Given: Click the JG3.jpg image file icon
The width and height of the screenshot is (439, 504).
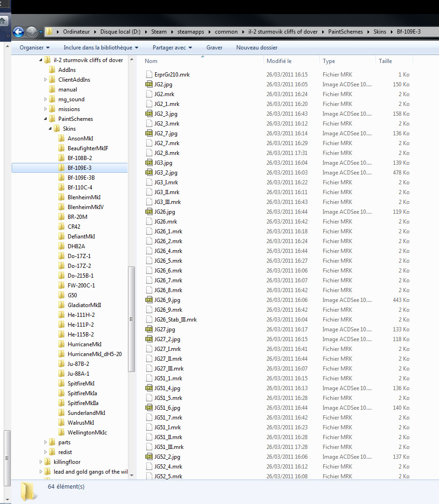Looking at the screenshot, I should point(149,163).
